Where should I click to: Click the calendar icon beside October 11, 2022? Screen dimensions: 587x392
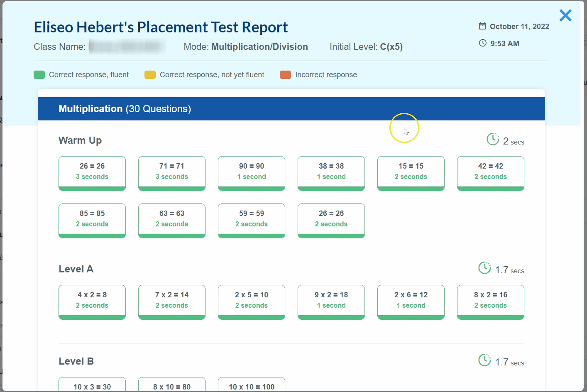click(x=482, y=26)
